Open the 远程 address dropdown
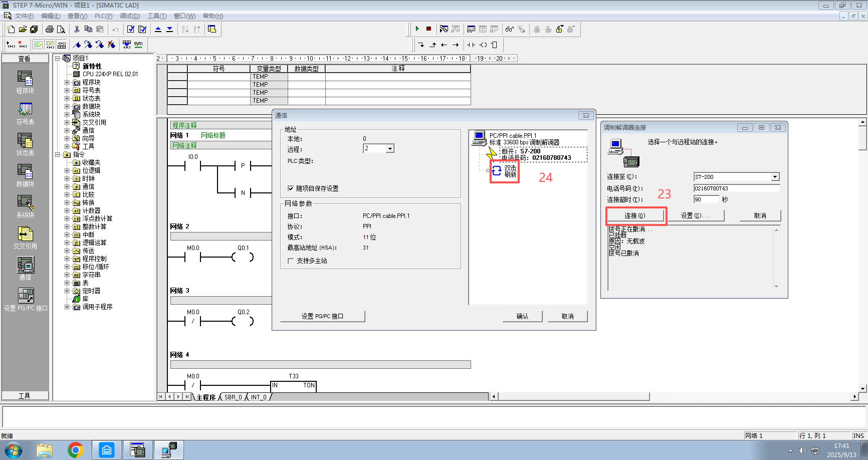This screenshot has width=868, height=460. pos(389,149)
